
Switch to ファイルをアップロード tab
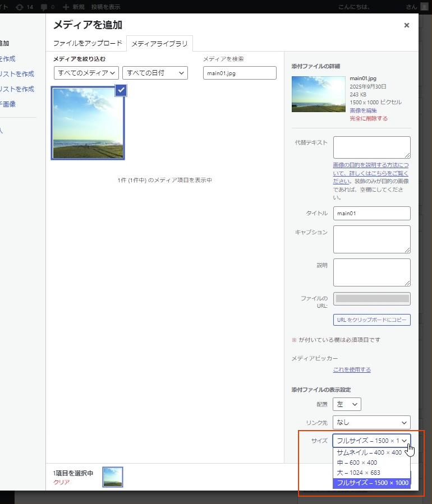[88, 43]
